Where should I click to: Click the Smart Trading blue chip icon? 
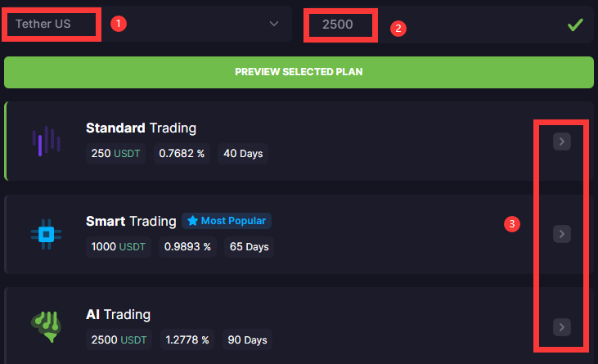click(x=46, y=234)
